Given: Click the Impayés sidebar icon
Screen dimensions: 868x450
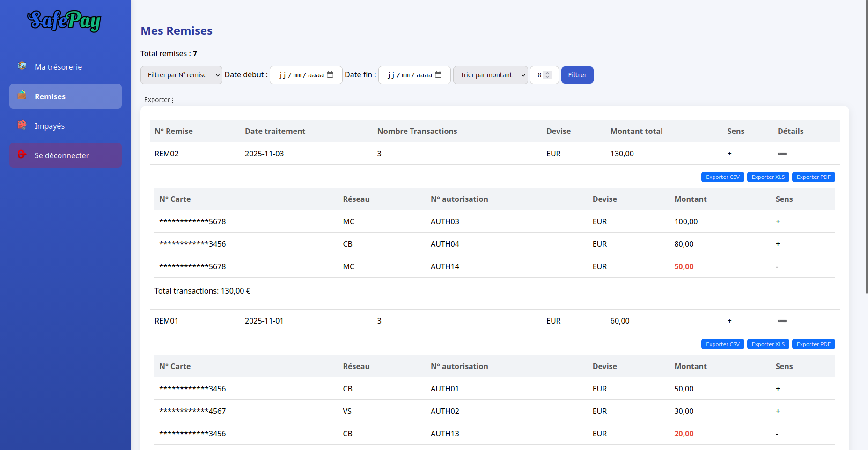Looking at the screenshot, I should pyautogui.click(x=22, y=125).
